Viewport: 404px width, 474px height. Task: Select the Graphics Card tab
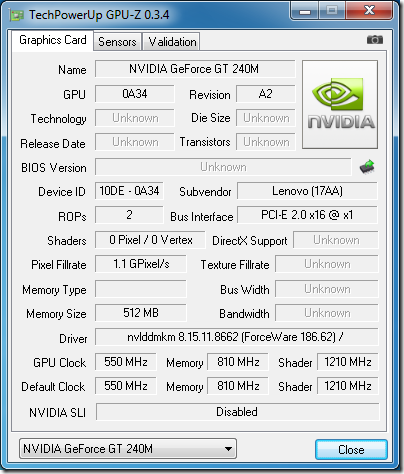[x=53, y=40]
